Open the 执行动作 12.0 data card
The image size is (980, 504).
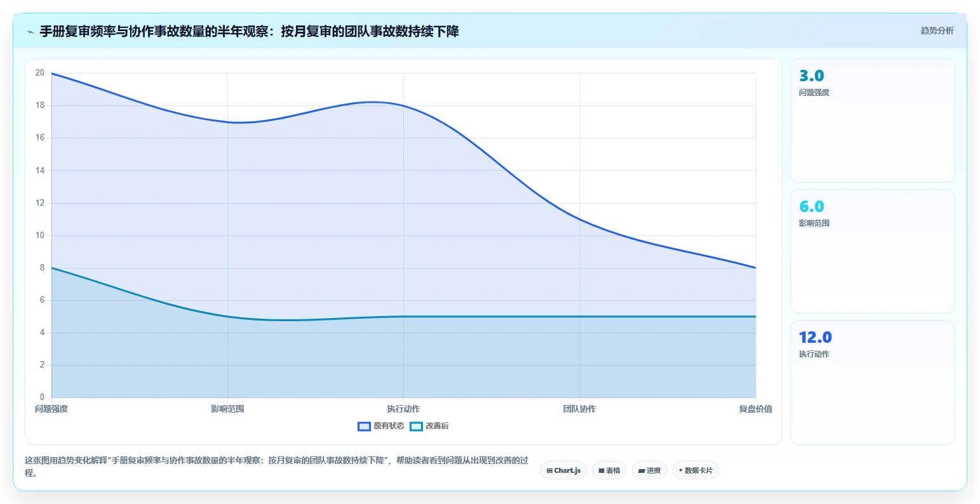[x=872, y=382]
